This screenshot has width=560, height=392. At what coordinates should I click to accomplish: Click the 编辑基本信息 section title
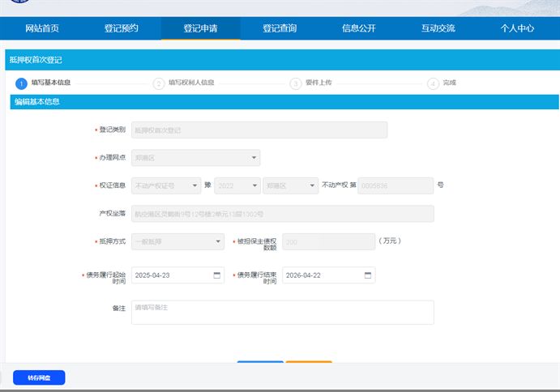tap(36, 102)
